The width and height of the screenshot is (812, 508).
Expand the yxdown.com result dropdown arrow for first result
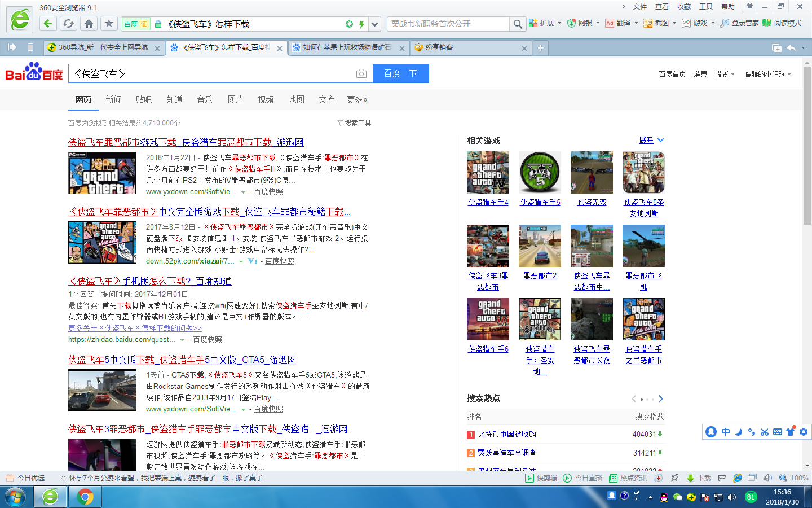[244, 192]
